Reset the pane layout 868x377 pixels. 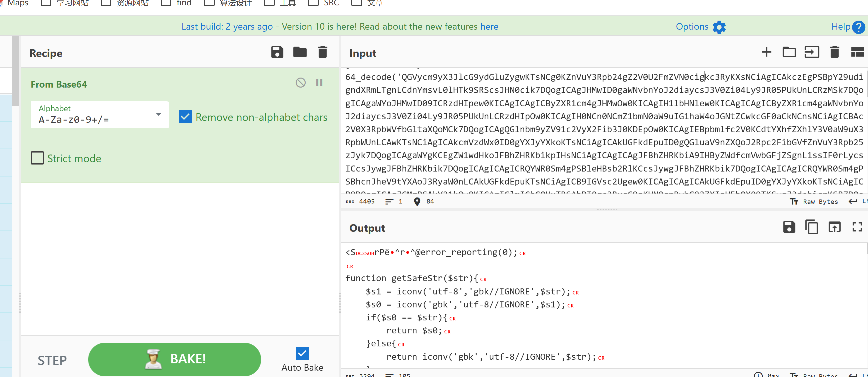pos(857,52)
